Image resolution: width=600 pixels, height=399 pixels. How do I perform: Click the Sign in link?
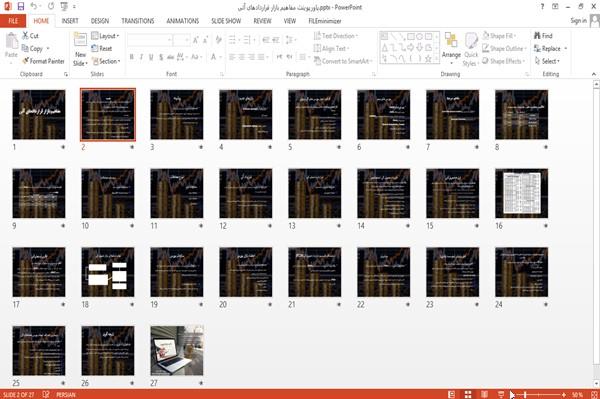pyautogui.click(x=578, y=21)
